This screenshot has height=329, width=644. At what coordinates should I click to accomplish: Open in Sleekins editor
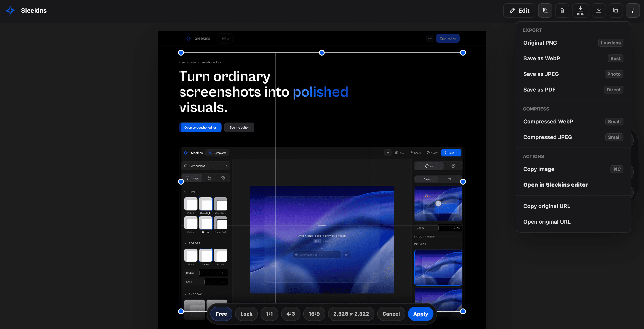click(573, 185)
